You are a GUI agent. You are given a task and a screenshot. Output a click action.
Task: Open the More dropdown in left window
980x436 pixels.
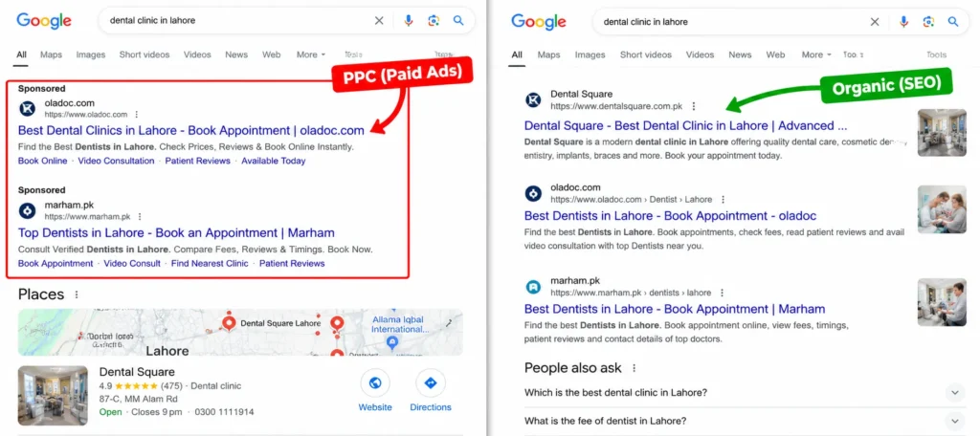pos(311,54)
